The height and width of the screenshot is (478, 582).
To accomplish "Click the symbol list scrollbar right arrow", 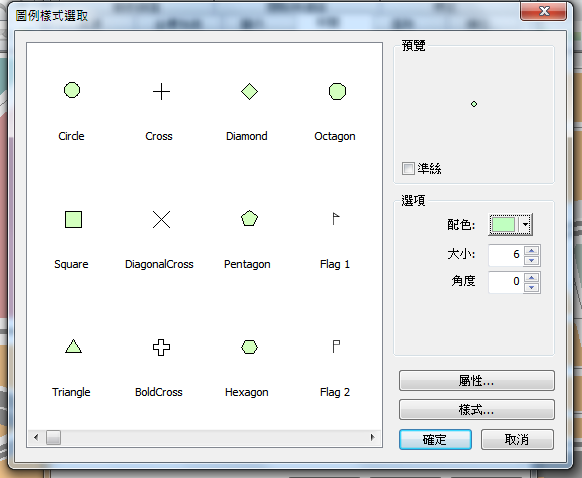I will [372, 437].
